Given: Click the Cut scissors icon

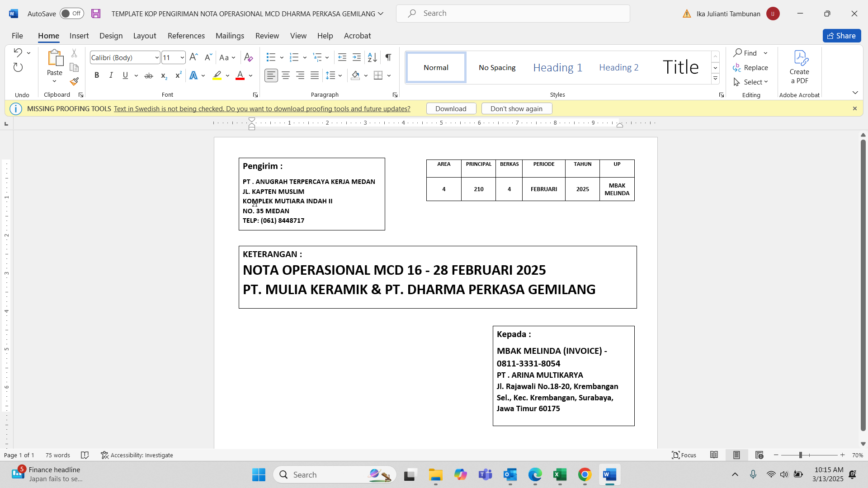Looking at the screenshot, I should click(x=74, y=53).
